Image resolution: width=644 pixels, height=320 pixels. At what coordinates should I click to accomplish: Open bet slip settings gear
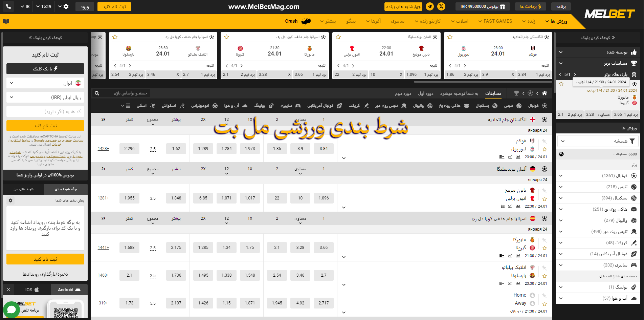[x=10, y=200]
